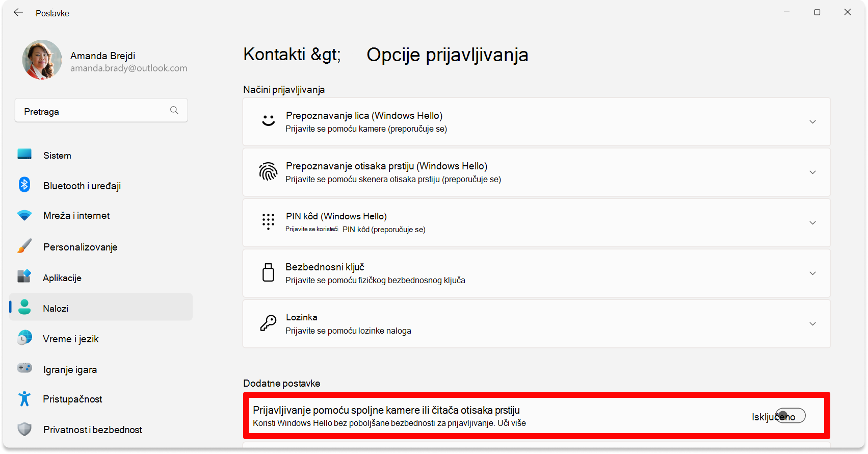Click the back arrow icon
This screenshot has width=868, height=454.
[x=18, y=12]
